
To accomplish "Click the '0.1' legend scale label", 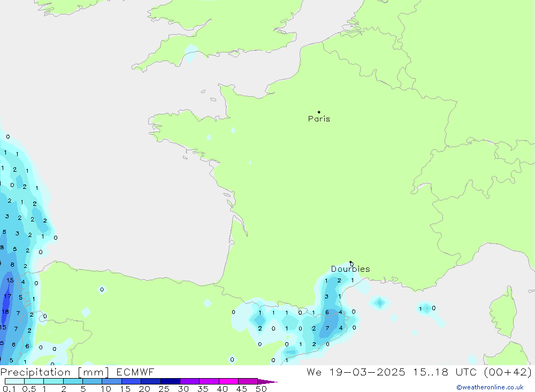I will click(9, 389).
